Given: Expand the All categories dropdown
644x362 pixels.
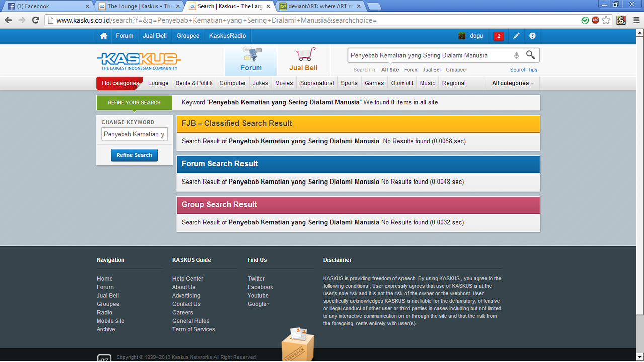Looking at the screenshot, I should coord(513,83).
